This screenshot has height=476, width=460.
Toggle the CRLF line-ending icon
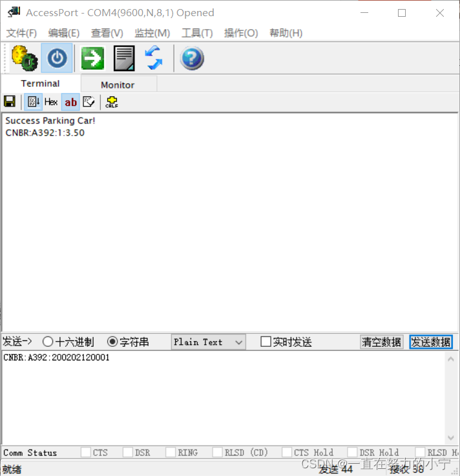click(x=112, y=101)
